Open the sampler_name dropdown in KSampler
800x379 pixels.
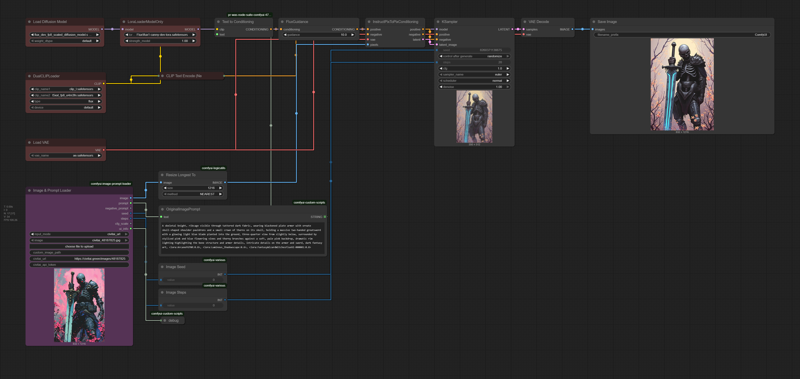[x=474, y=74]
